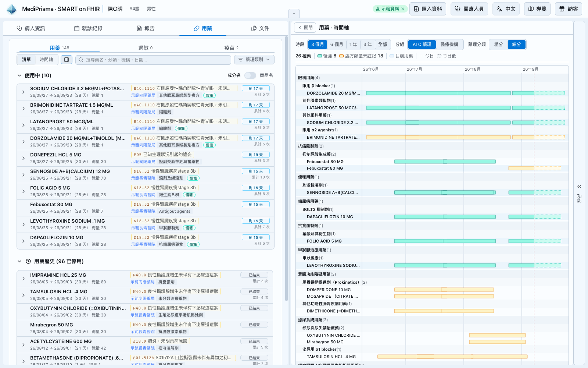Collapse the header with the up chevron
The image size is (588, 368).
tap(294, 14)
